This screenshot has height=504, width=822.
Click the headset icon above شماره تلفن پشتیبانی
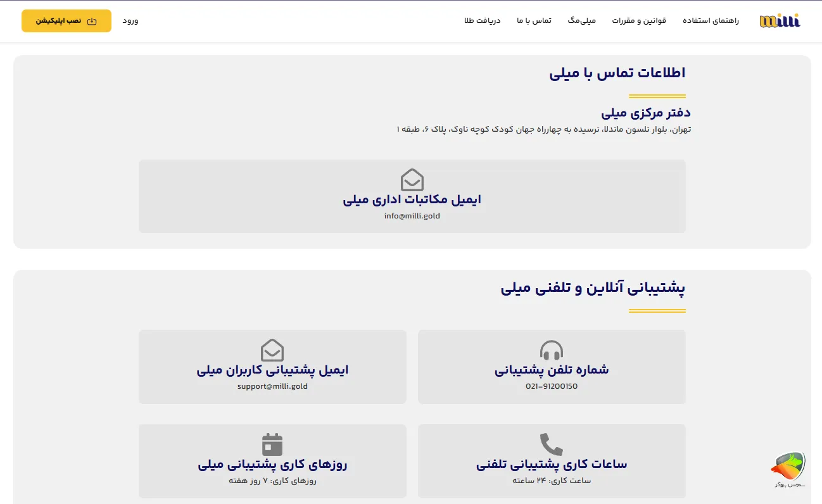tap(552, 350)
